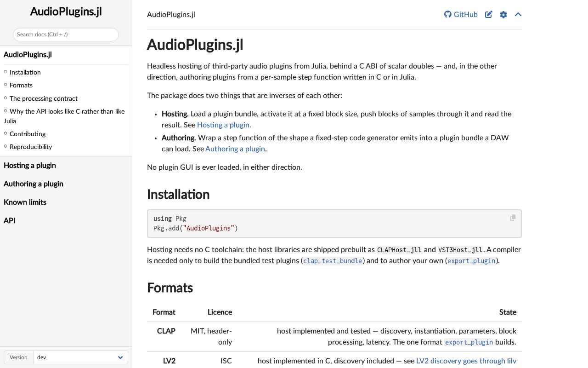Open the Authoring a plugin page in the sidebar
The width and height of the screenshot is (588, 368).
(x=34, y=184)
